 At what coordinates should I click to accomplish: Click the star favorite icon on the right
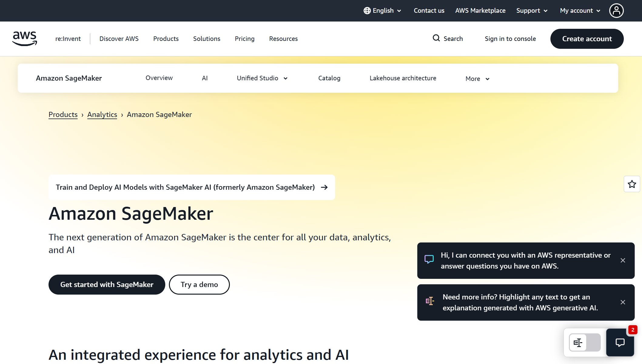(x=632, y=184)
